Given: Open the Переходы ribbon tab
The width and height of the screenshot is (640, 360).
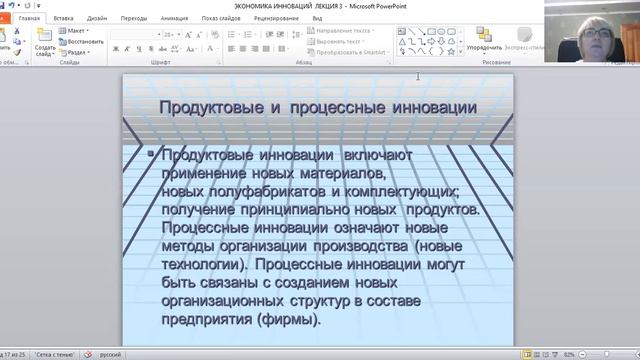Looking at the screenshot, I should pyautogui.click(x=133, y=18).
